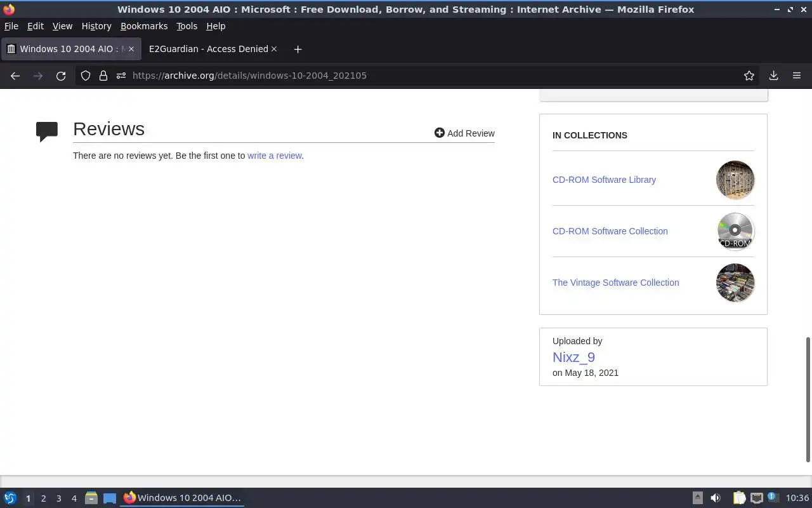Launch file manager from taskbar
The image size is (812, 508).
click(x=91, y=498)
